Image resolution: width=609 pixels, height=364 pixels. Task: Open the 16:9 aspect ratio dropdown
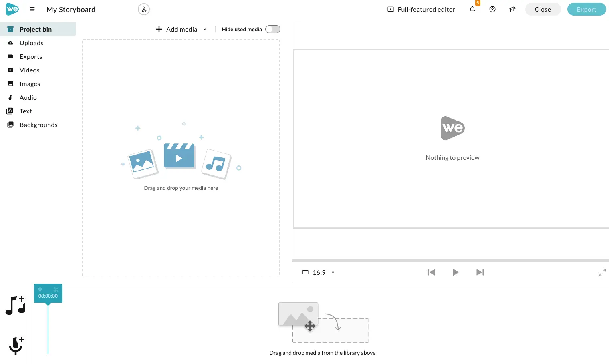click(x=318, y=272)
